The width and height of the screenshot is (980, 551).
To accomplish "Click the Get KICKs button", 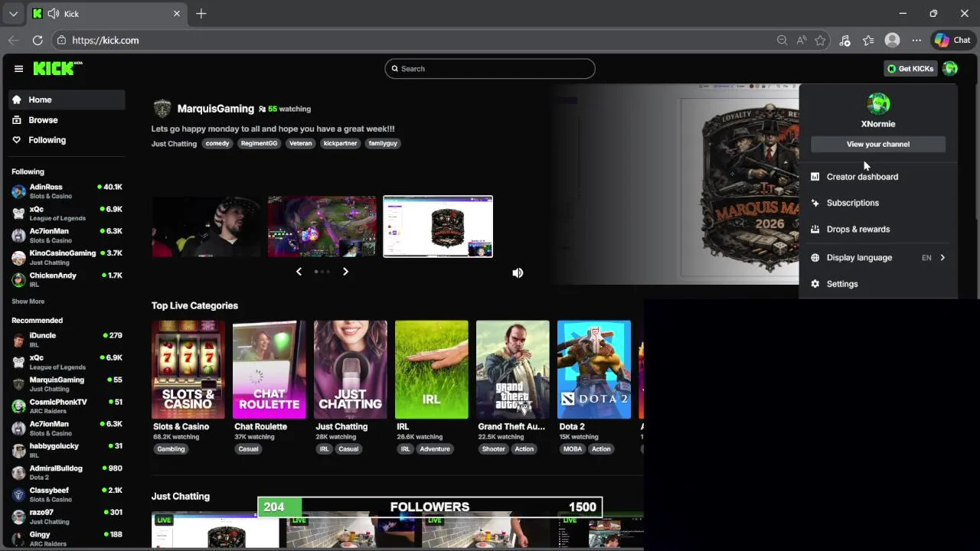I will point(910,69).
